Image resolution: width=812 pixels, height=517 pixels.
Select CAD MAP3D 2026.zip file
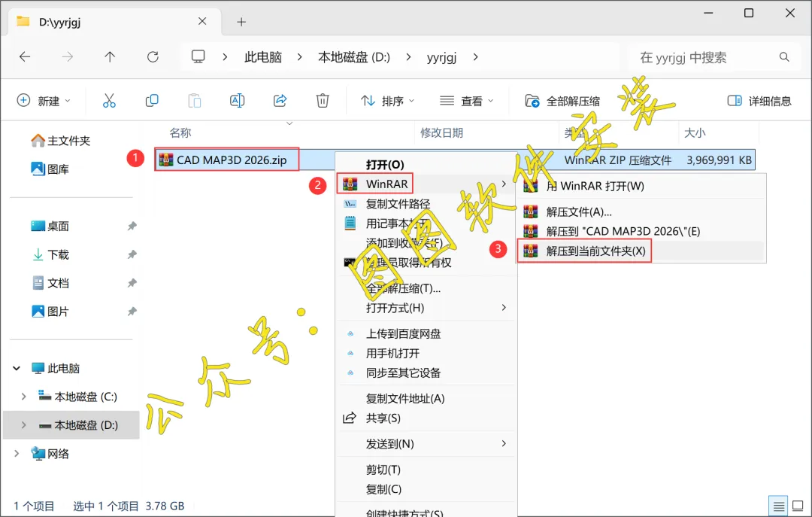(227, 160)
